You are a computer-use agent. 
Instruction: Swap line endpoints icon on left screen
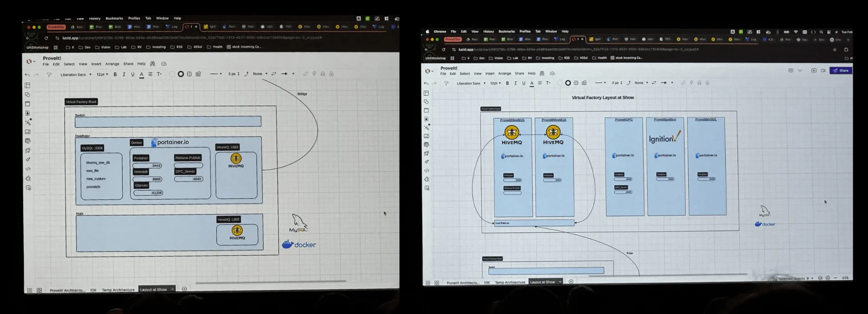[x=274, y=74]
